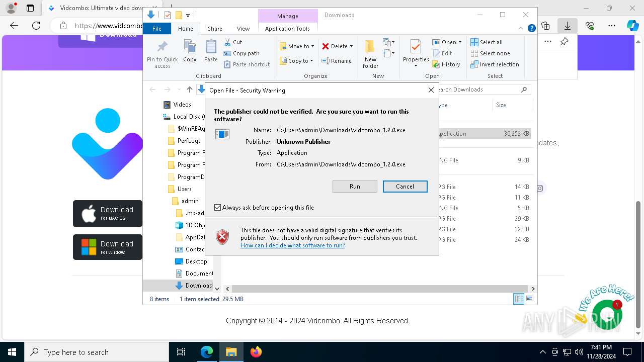Click down arrow on navigation pane scrollbar

[x=217, y=289]
